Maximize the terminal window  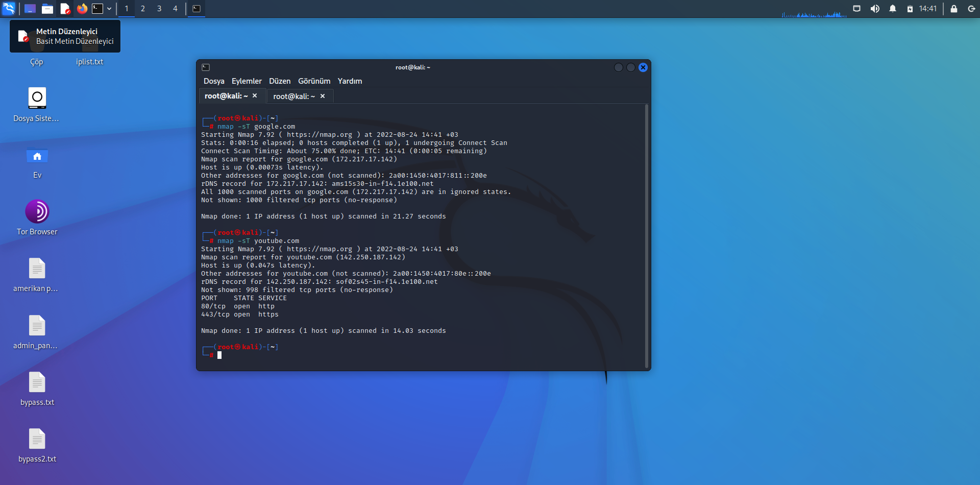[x=631, y=67]
